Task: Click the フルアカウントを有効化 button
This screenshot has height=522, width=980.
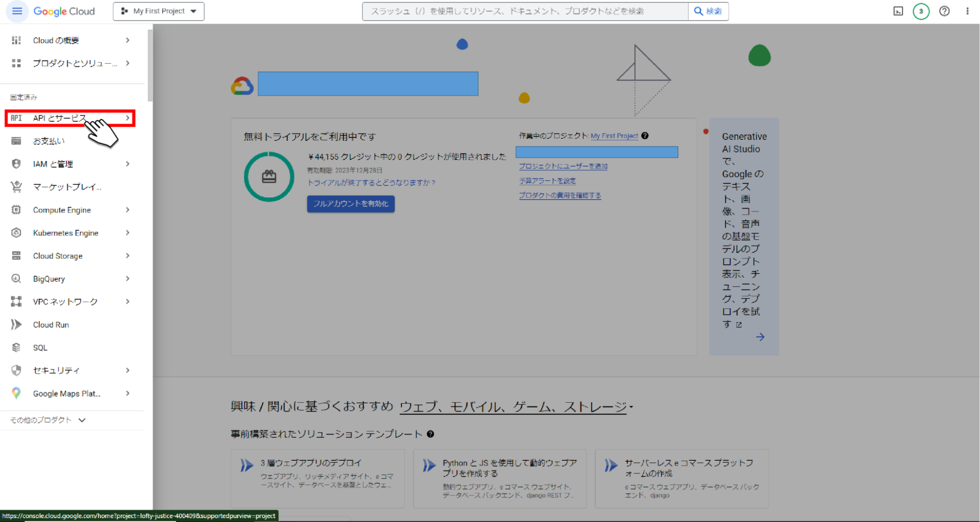Action: 351,204
